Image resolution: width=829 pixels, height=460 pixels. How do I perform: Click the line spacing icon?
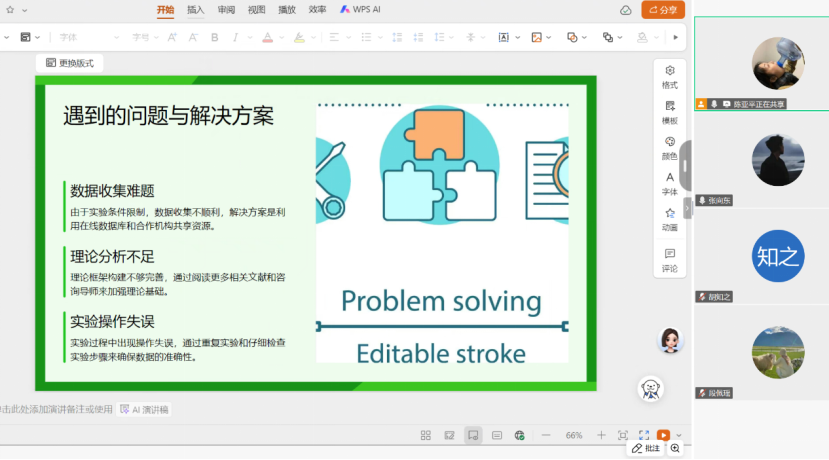pyautogui.click(x=439, y=37)
